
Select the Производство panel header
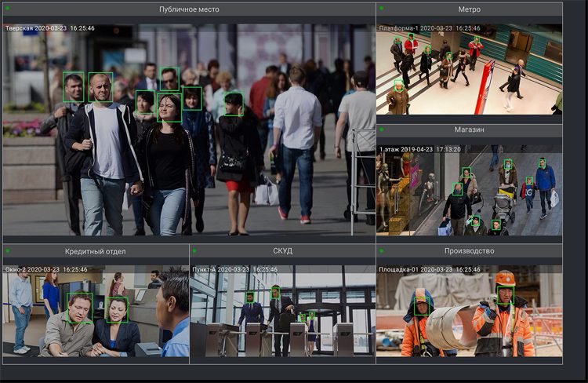(x=469, y=251)
